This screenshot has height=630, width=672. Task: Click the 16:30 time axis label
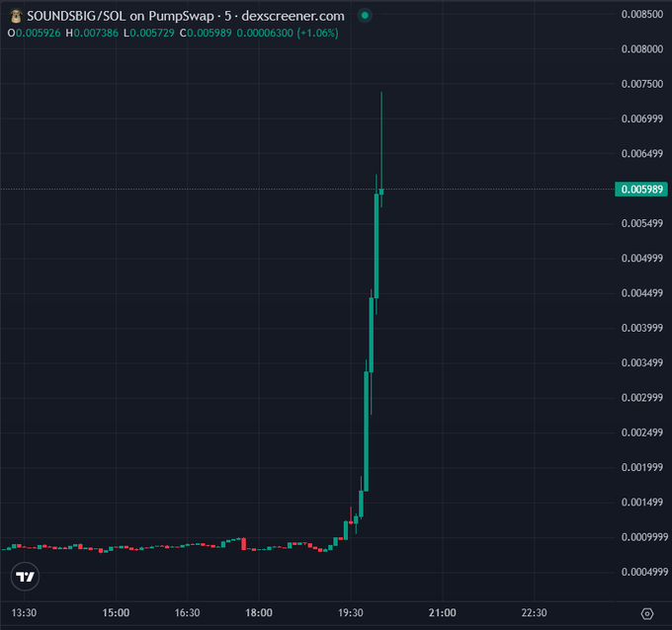pos(188,613)
